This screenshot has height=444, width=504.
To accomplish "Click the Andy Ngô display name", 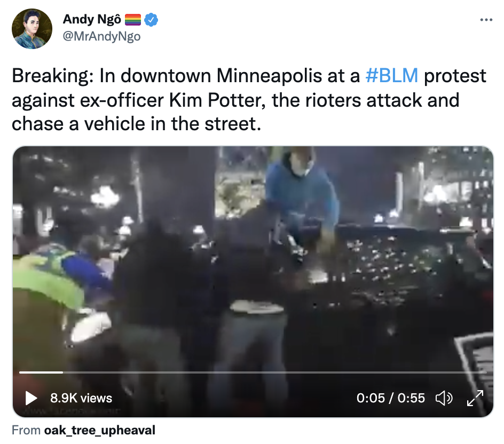I will coord(92,19).
